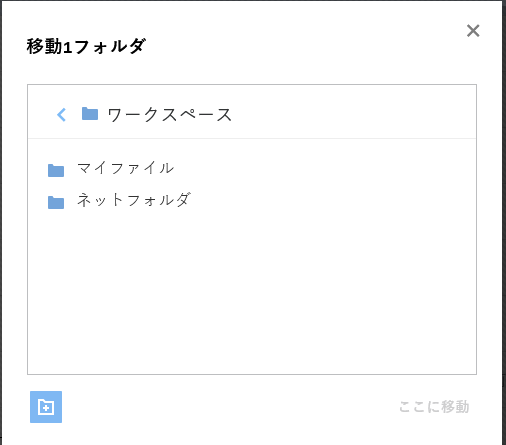Click the ワークスペース breadcrumb header row
This screenshot has width=506, height=445.
(x=252, y=112)
